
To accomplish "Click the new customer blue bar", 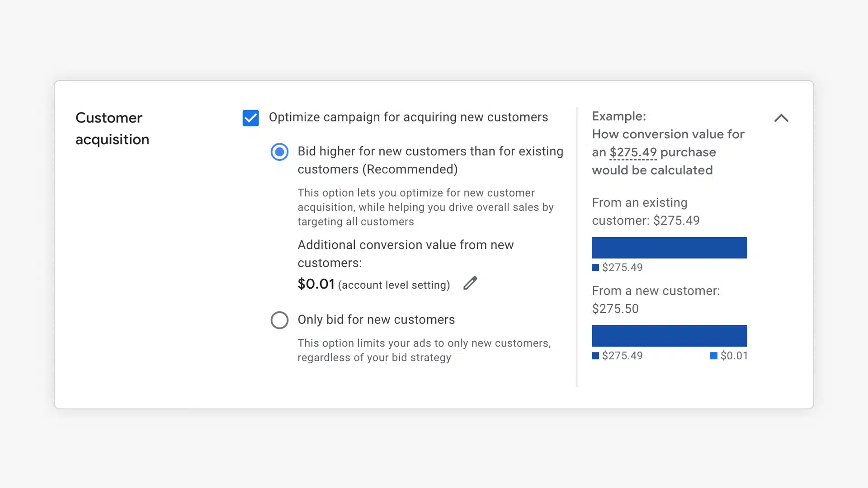I will point(669,336).
